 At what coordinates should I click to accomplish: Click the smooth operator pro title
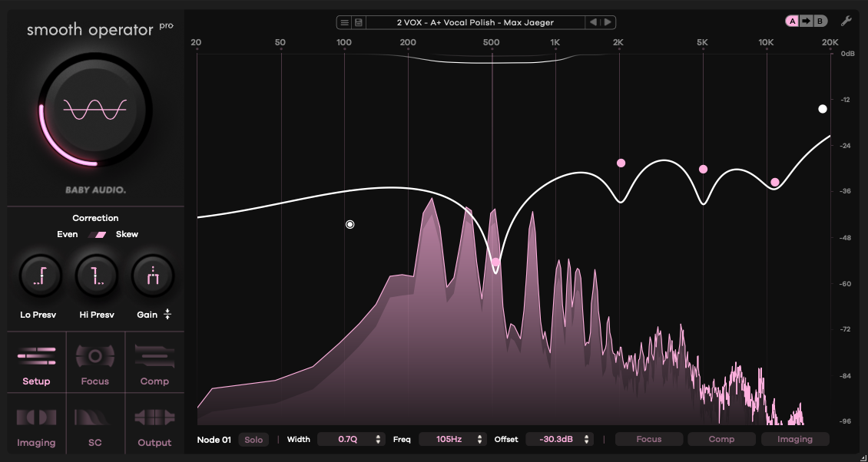pyautogui.click(x=100, y=28)
